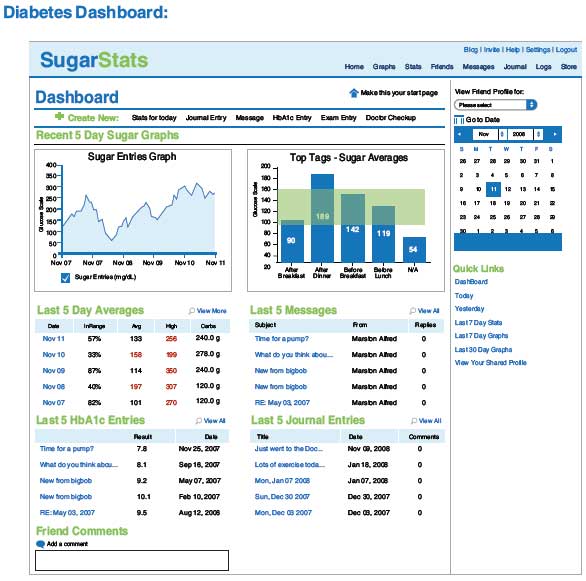The height and width of the screenshot is (581, 586).
Task: Click the Invite link at top
Action: coord(491,50)
